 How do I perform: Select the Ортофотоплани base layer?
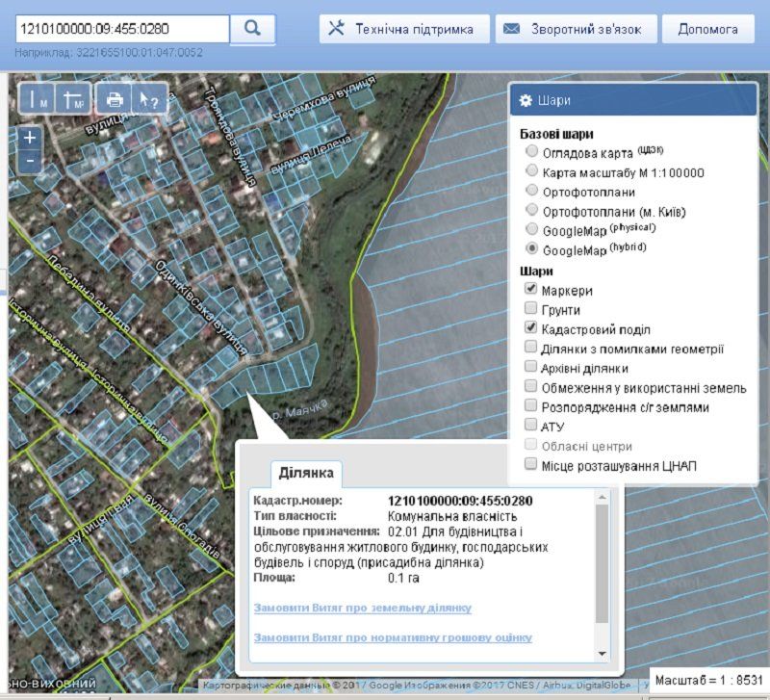530,192
